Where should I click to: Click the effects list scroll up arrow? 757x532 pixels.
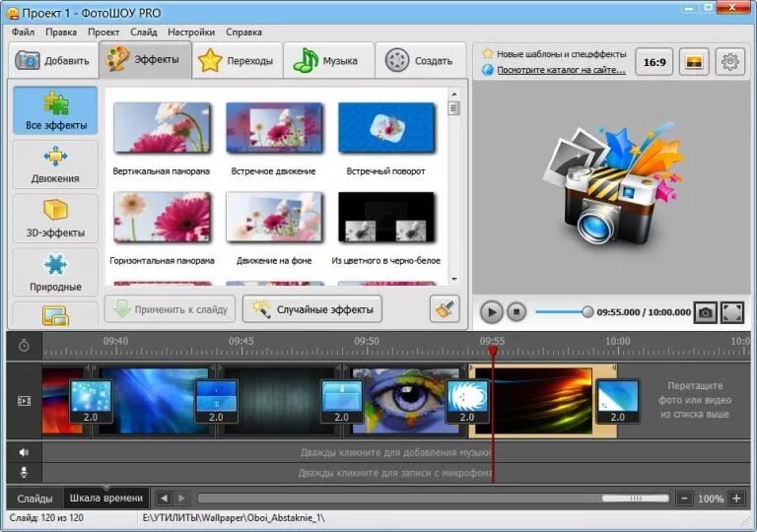(x=453, y=94)
